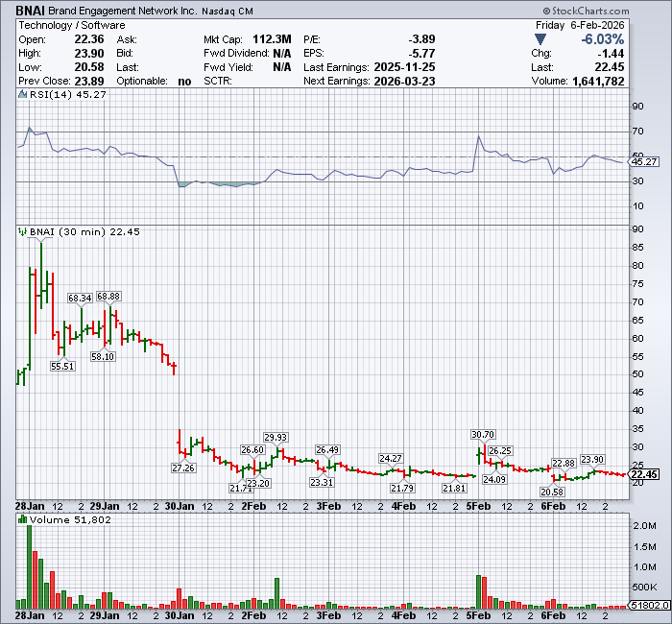Click the Volume legend marker icon
672x624 pixels.
[20, 519]
